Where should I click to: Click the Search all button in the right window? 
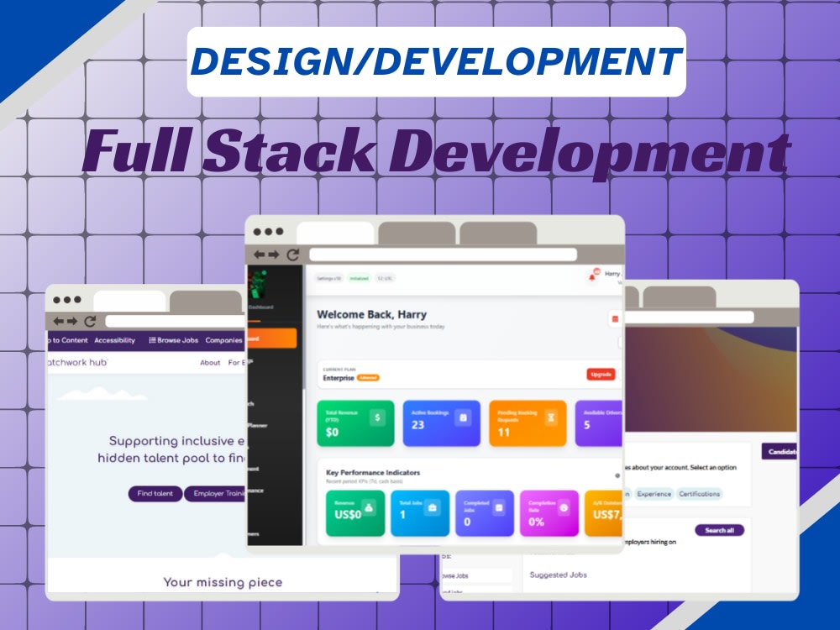720,530
